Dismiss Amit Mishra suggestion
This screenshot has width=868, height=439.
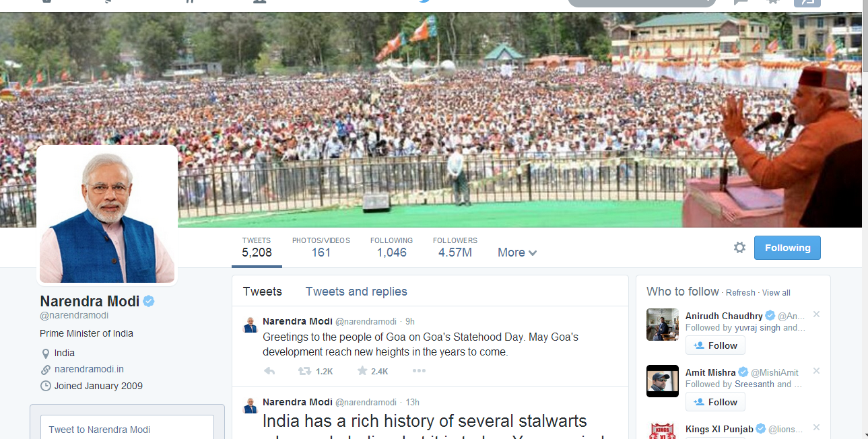point(816,371)
